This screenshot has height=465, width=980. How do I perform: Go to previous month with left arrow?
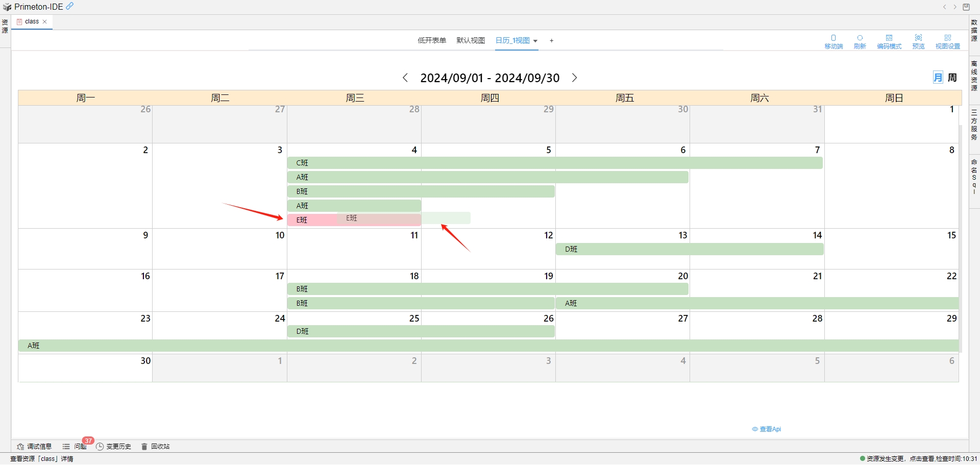coord(405,78)
